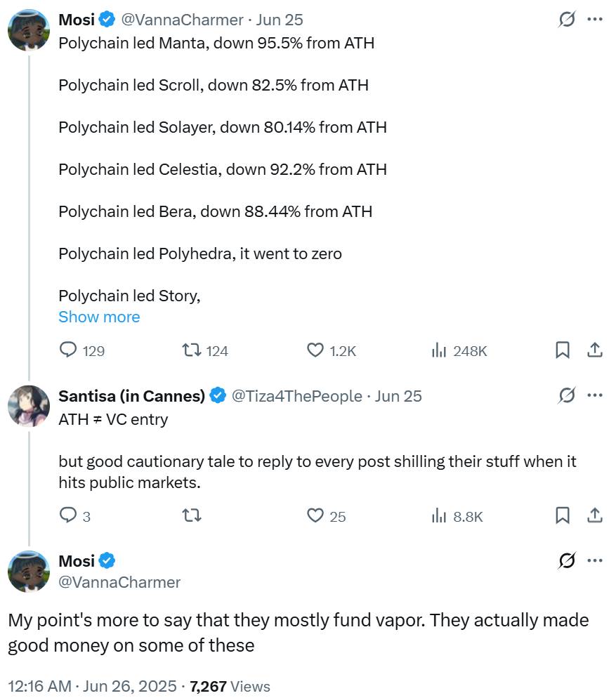Bookmark Mosi's Polychain post
616x698 pixels.
pos(562,350)
